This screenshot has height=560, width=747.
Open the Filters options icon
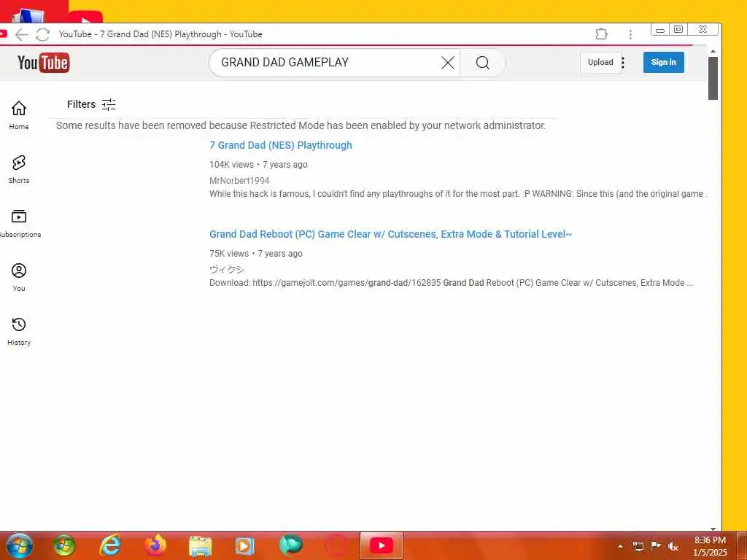point(109,104)
